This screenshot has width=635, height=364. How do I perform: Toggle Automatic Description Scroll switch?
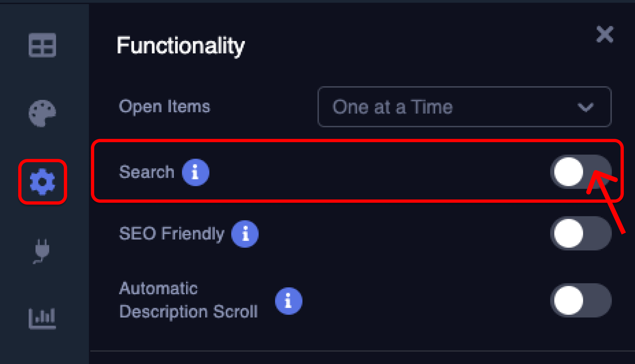(x=580, y=300)
